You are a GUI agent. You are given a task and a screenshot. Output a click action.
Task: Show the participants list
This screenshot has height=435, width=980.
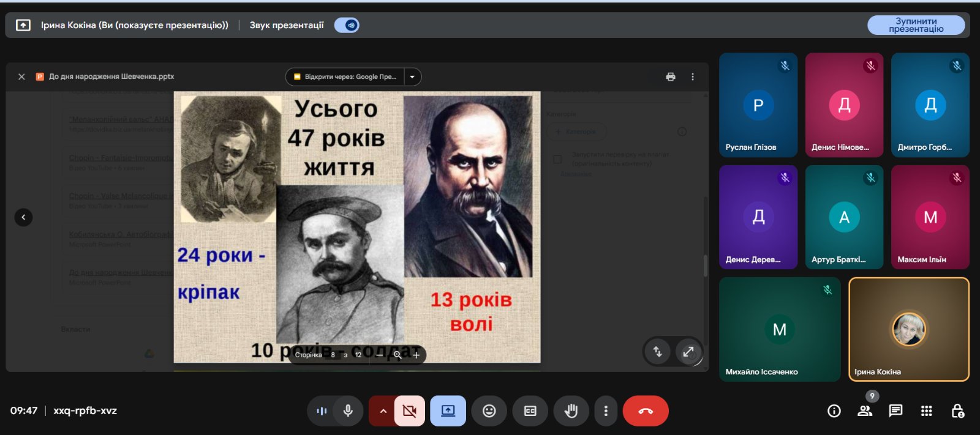(865, 411)
